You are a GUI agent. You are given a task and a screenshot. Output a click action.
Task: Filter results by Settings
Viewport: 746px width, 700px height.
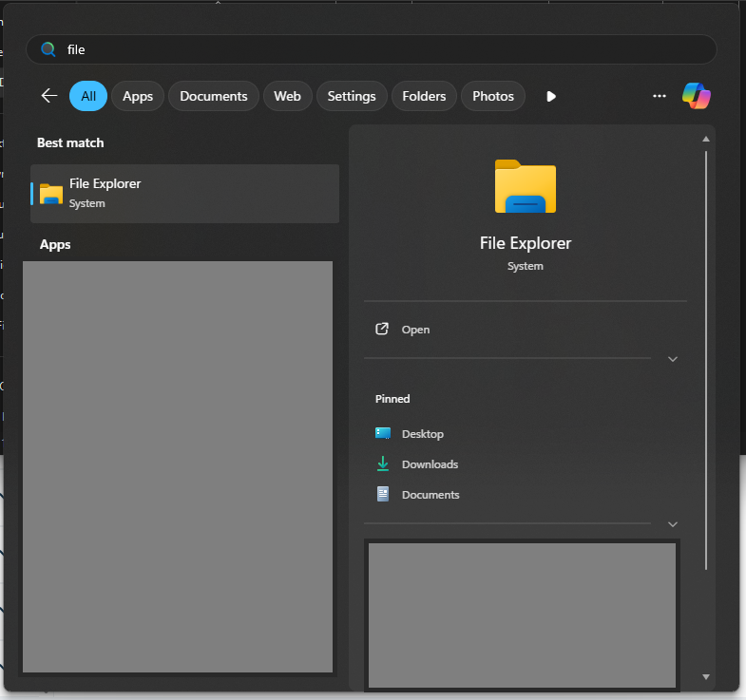point(352,96)
